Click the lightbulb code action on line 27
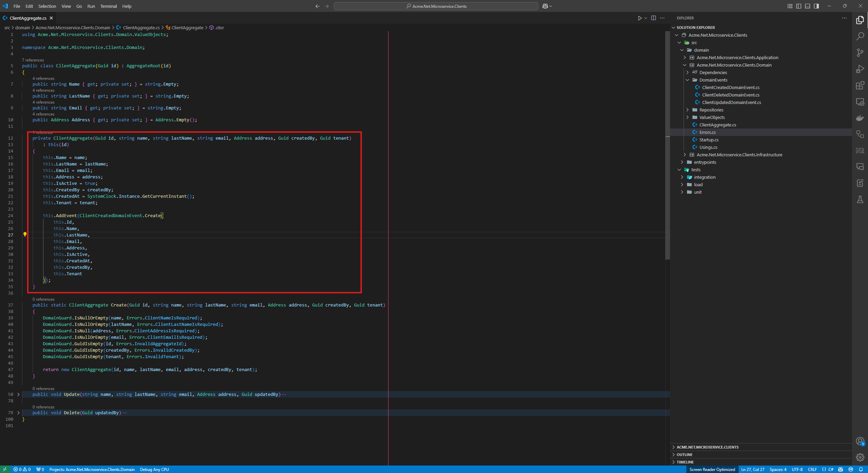The image size is (868, 473). click(x=25, y=234)
